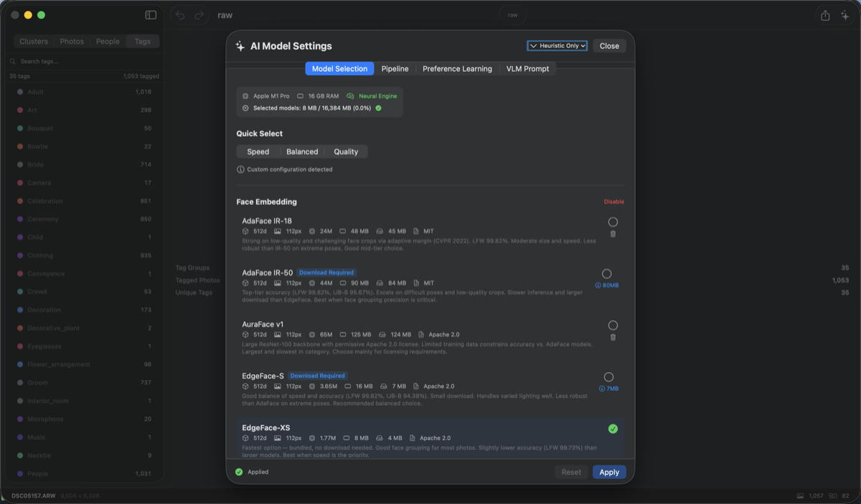Select the People tag row

point(85,474)
